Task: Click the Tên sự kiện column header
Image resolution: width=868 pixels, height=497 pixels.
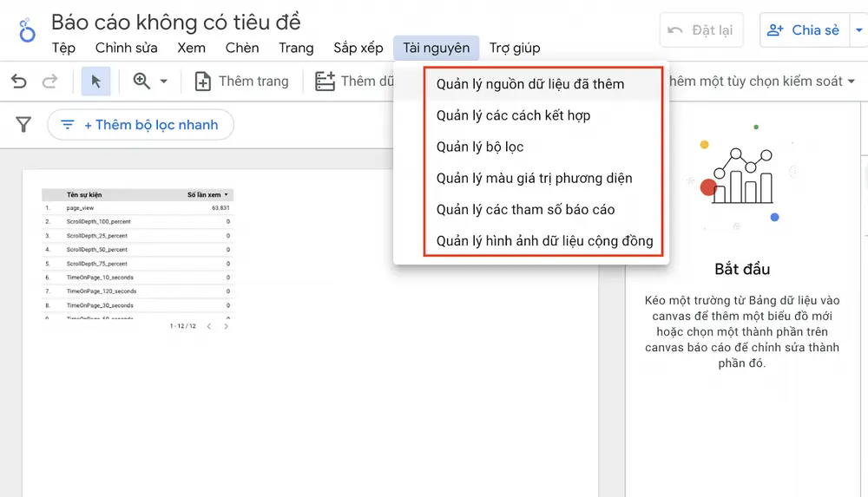Action: point(84,195)
